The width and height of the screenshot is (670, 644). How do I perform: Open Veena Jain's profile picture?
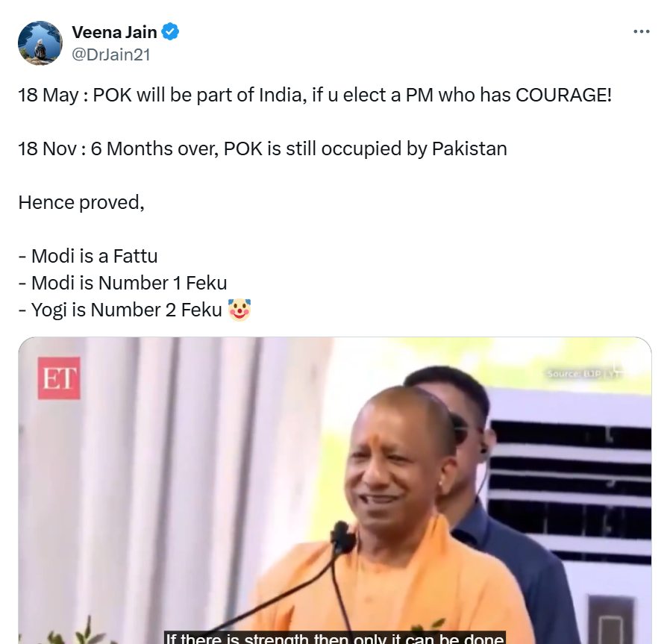[40, 43]
